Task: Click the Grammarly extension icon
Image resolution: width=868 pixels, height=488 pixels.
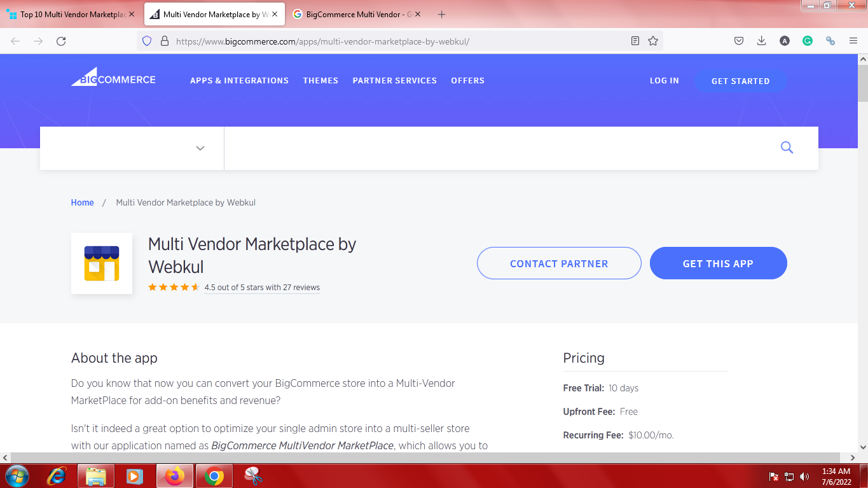Action: 808,41
